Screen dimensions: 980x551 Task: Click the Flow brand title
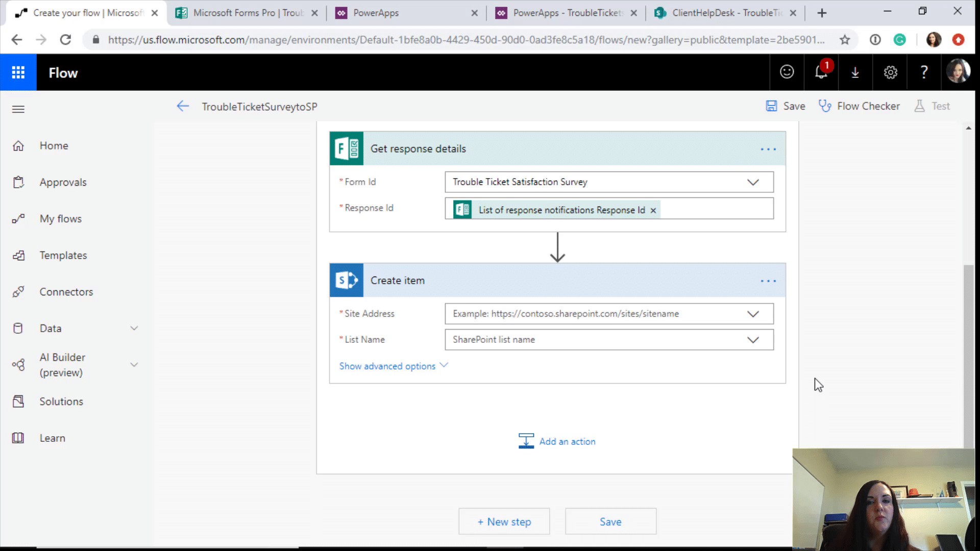pyautogui.click(x=63, y=73)
